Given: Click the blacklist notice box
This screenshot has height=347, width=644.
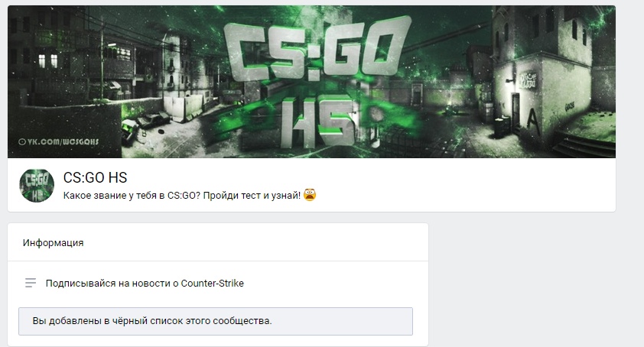Looking at the screenshot, I should 216,321.
